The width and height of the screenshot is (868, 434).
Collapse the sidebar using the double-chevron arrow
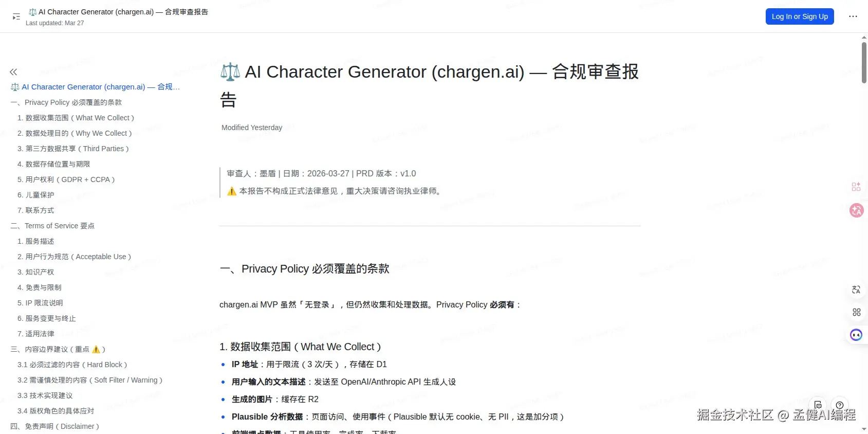click(x=13, y=72)
